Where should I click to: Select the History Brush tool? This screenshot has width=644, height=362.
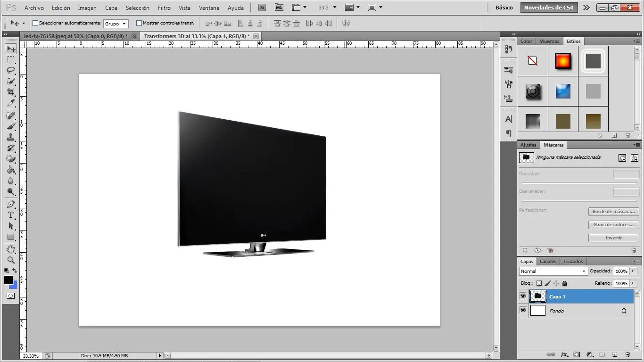coord(11,148)
